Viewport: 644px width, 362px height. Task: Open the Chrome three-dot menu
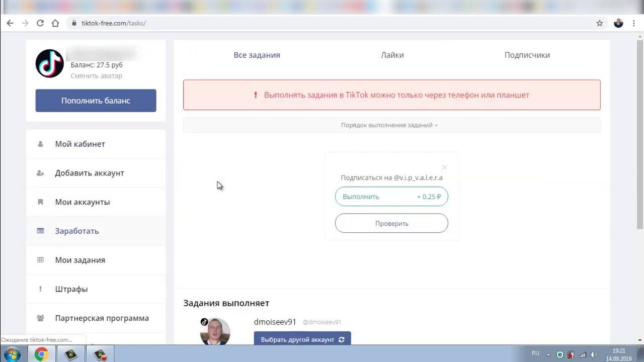(x=634, y=23)
